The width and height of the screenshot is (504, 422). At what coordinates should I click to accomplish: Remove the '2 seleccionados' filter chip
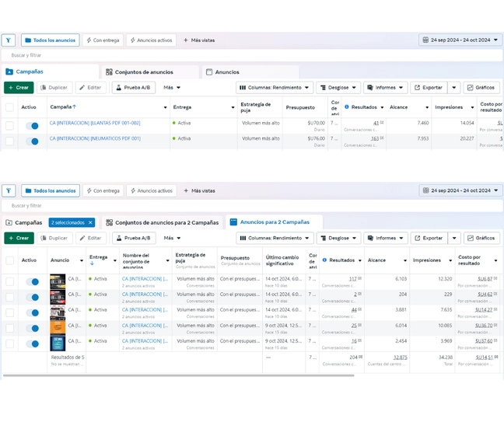pyautogui.click(x=90, y=223)
